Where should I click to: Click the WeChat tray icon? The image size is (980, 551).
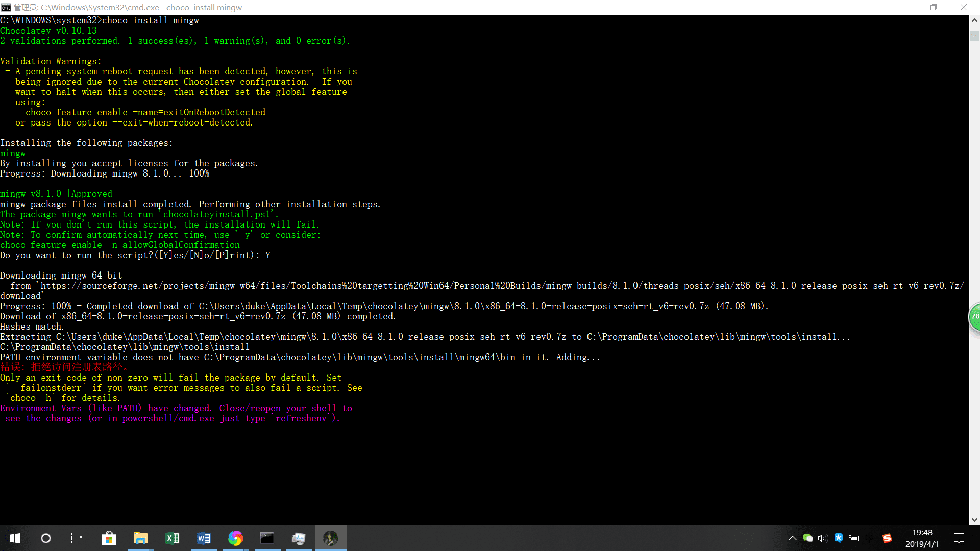click(807, 538)
